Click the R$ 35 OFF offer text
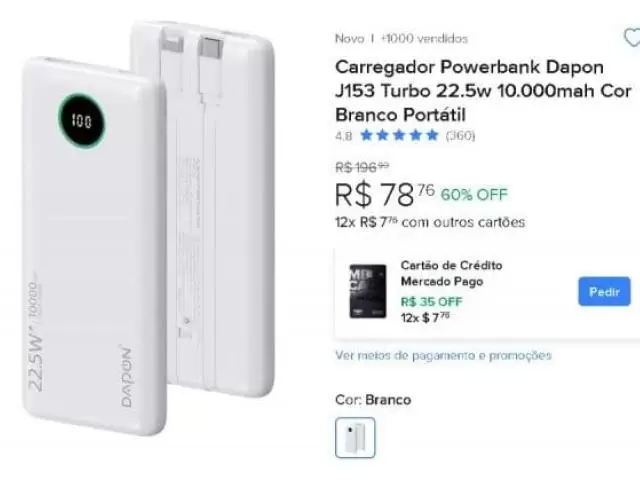This screenshot has height=480, width=640. point(431,302)
